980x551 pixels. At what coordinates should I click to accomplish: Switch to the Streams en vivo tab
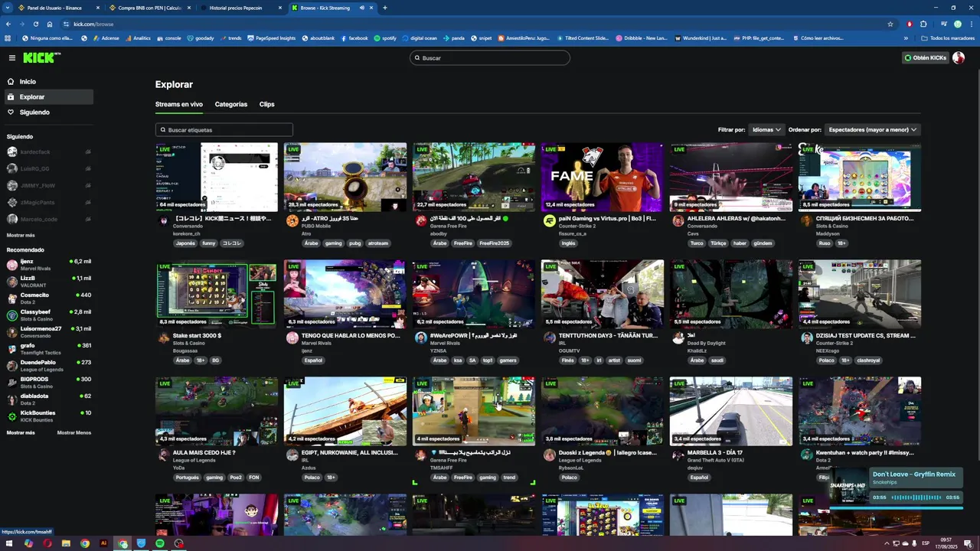click(x=179, y=104)
